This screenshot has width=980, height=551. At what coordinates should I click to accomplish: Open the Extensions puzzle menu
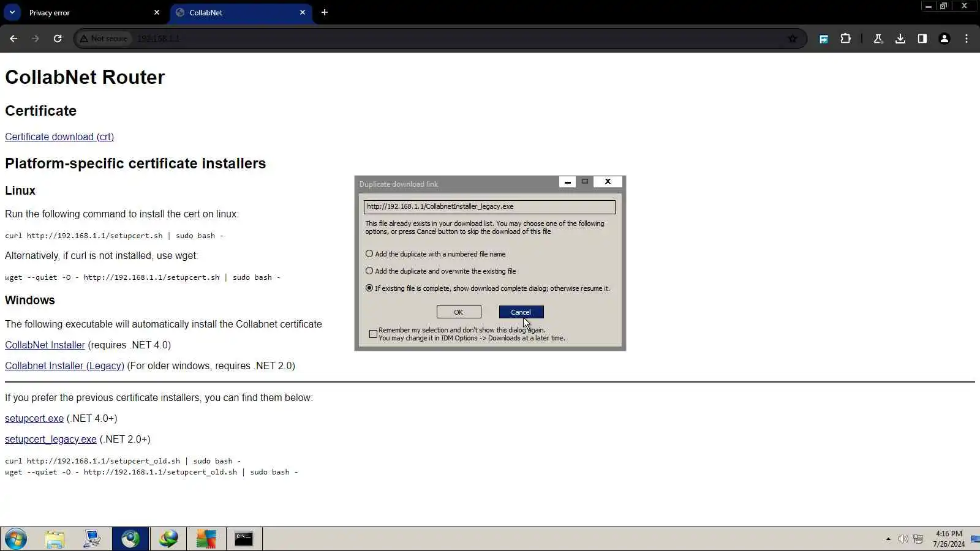point(845,39)
